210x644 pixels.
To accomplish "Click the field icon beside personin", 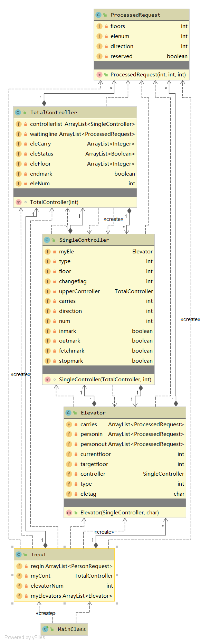I will click(x=69, y=434).
